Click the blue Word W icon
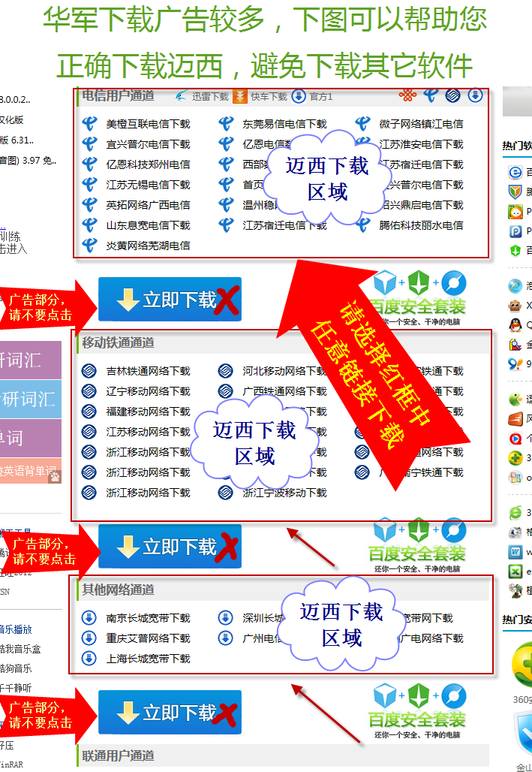This screenshot has width=532, height=772. 515,552
